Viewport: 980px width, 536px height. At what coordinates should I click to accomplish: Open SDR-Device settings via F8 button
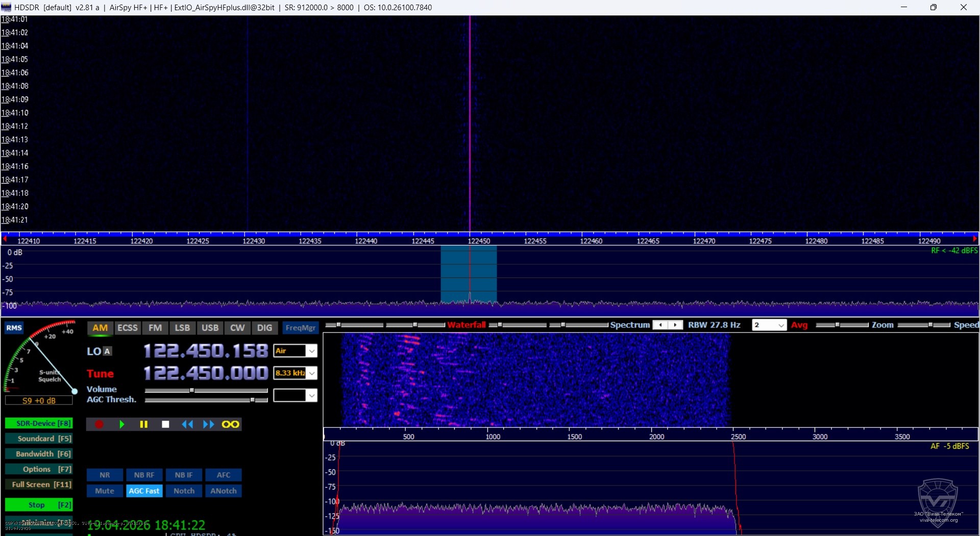(39, 423)
